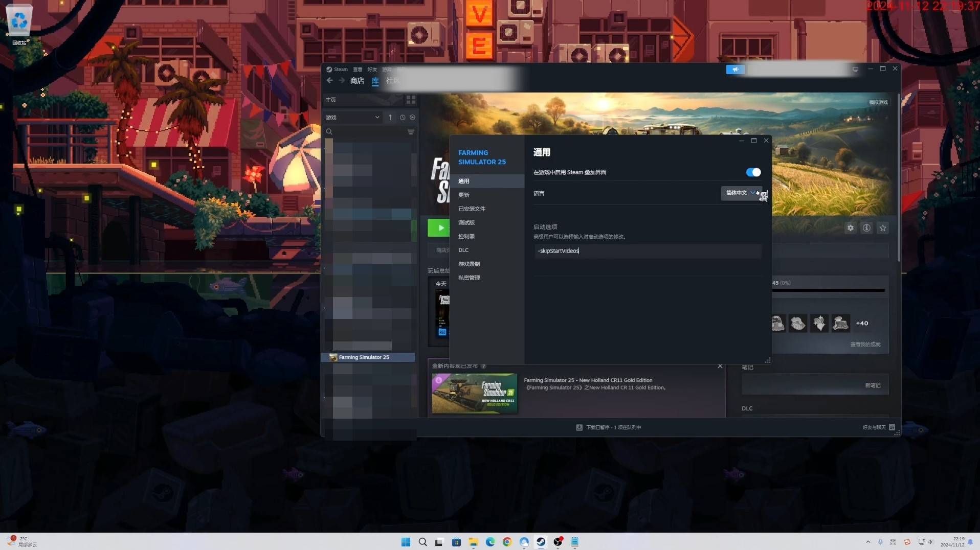Screen dimensions: 980x550
Task: Launch Google Chrome from the taskbar
Action: coord(507,542)
